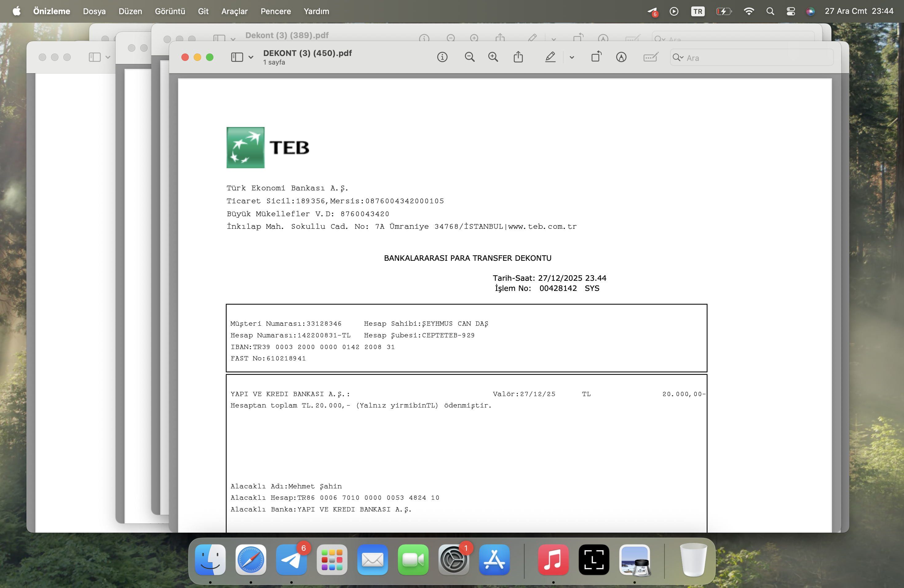The image size is (904, 588).
Task: Open Spotlight search in the menu bar
Action: coord(770,11)
